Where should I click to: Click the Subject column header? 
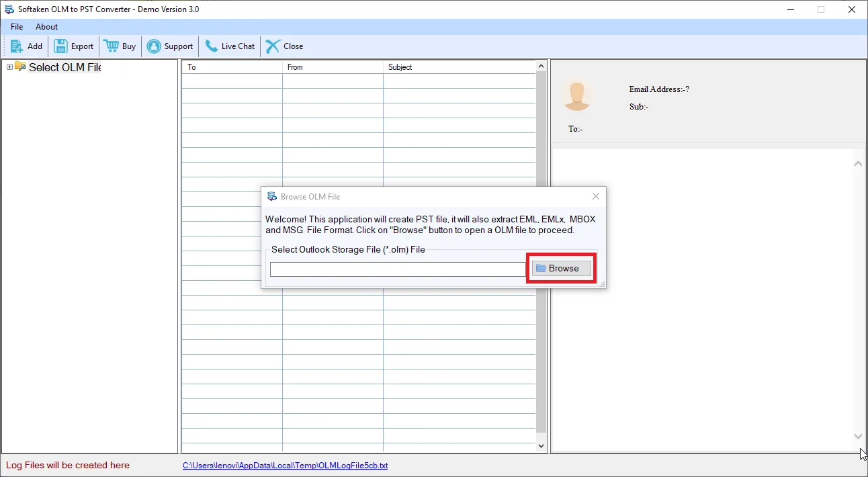click(460, 67)
